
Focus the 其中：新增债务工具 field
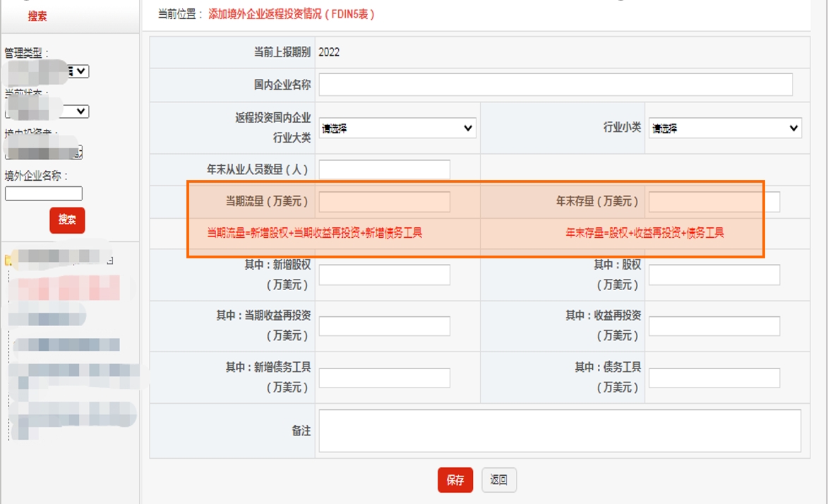(385, 378)
